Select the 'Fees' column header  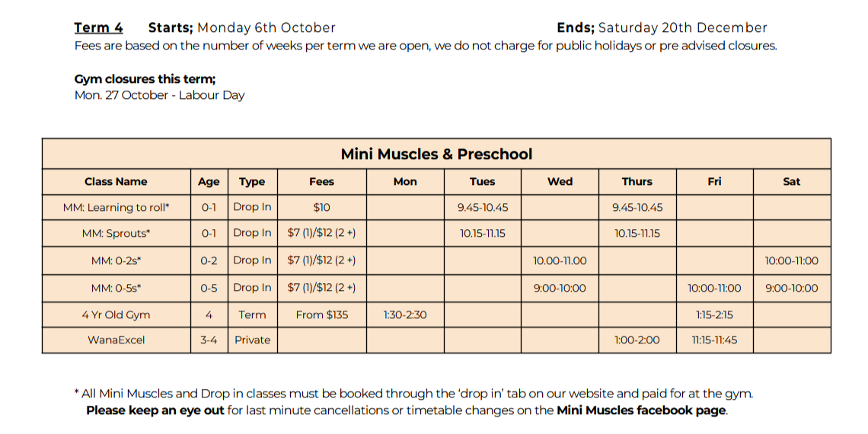[x=321, y=181]
